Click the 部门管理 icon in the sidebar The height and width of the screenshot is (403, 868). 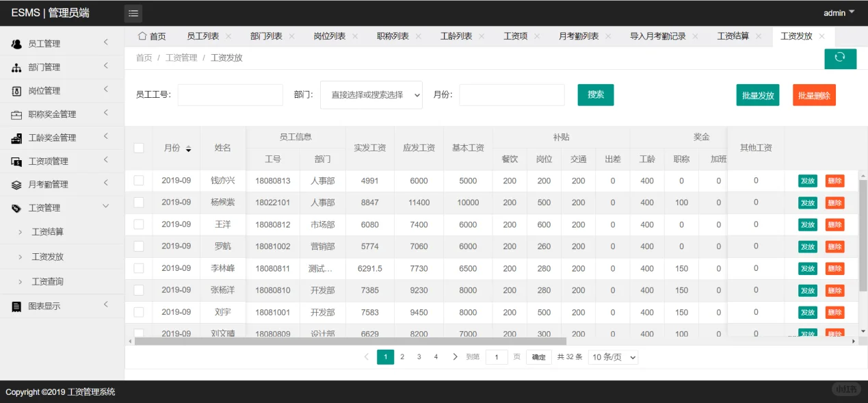point(15,66)
